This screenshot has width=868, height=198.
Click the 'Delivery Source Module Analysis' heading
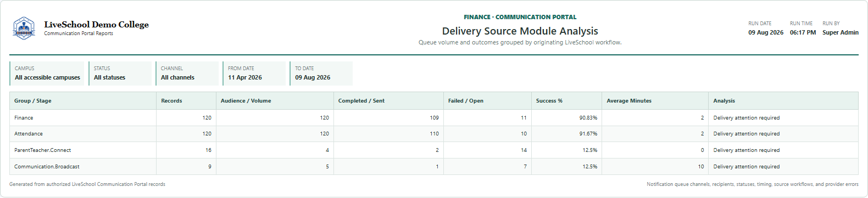(x=520, y=31)
